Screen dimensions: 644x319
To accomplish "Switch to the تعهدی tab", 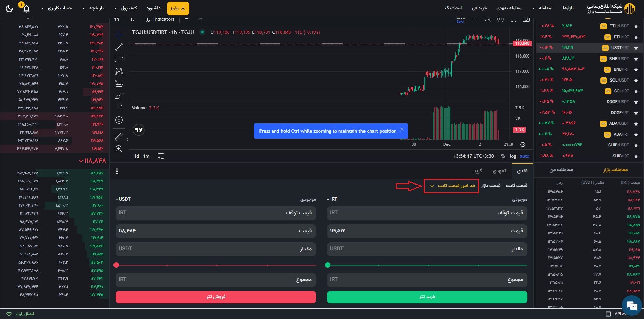I will pos(499,171).
